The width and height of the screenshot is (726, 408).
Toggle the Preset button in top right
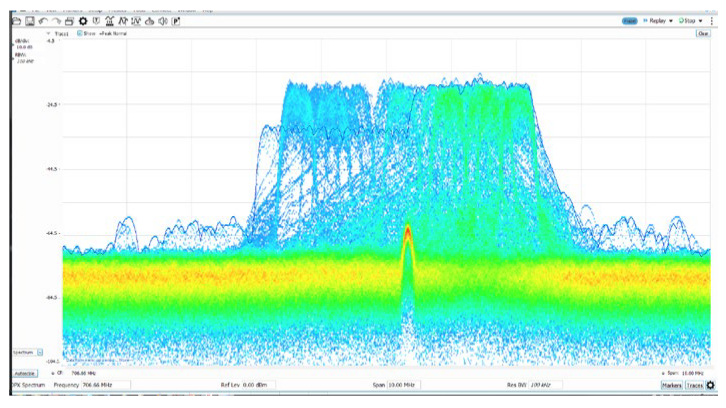coord(630,20)
